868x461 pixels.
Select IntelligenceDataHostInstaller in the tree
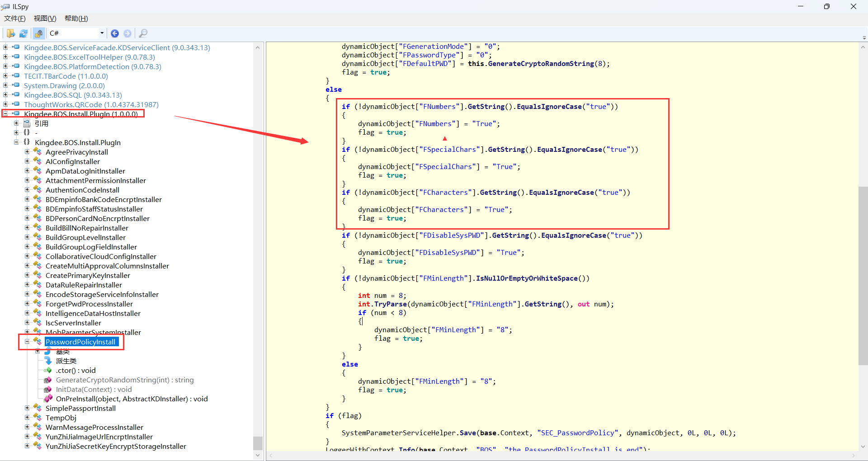93,313
